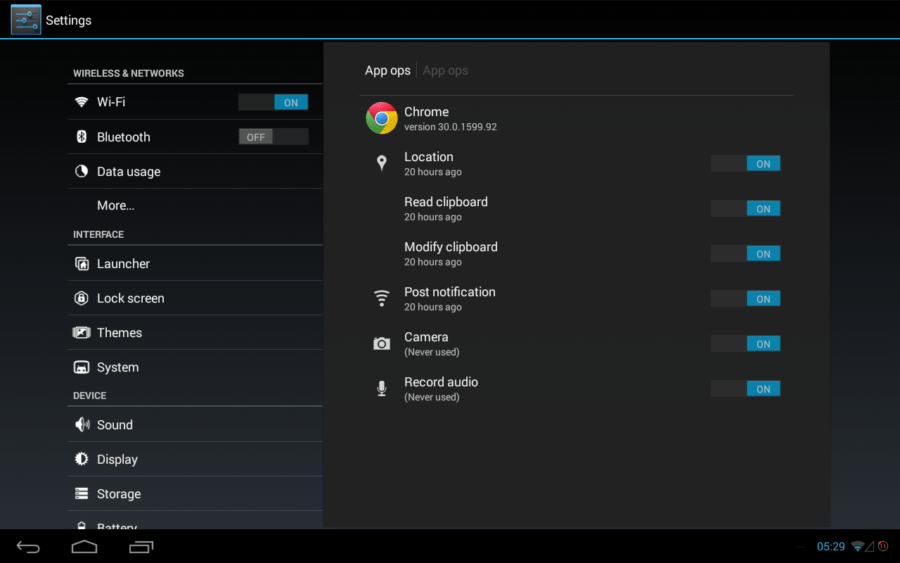900x563 pixels.
Task: Open Display settings
Action: pos(195,459)
